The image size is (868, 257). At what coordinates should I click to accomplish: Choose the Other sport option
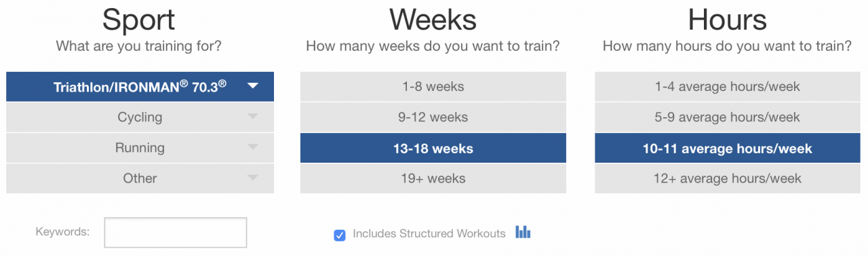pyautogui.click(x=140, y=178)
